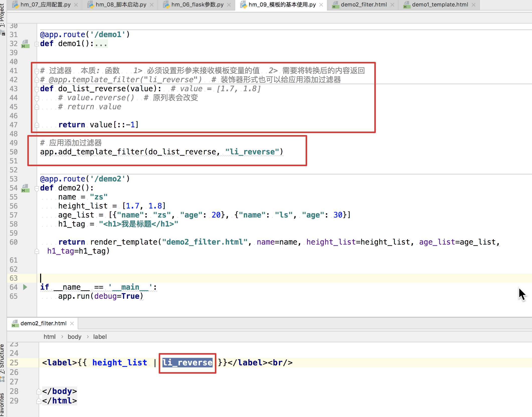Click return value[::-1] statement
Screen dimensions: 532x417
coord(98,125)
